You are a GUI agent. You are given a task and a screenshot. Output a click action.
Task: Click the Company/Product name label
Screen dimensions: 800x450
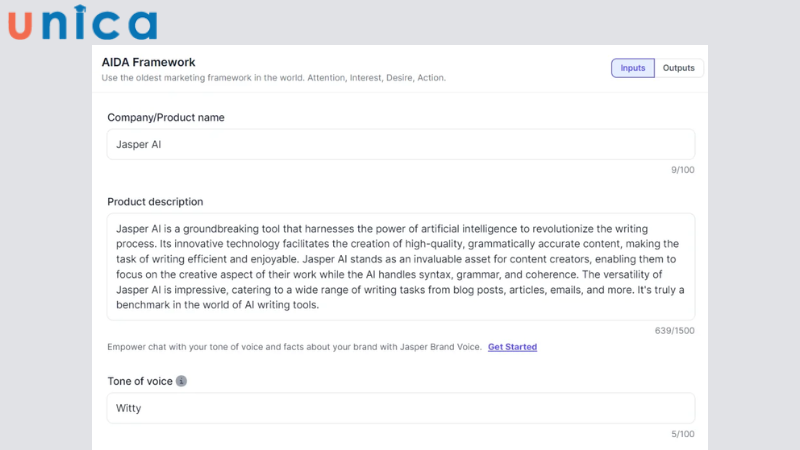[x=166, y=117]
